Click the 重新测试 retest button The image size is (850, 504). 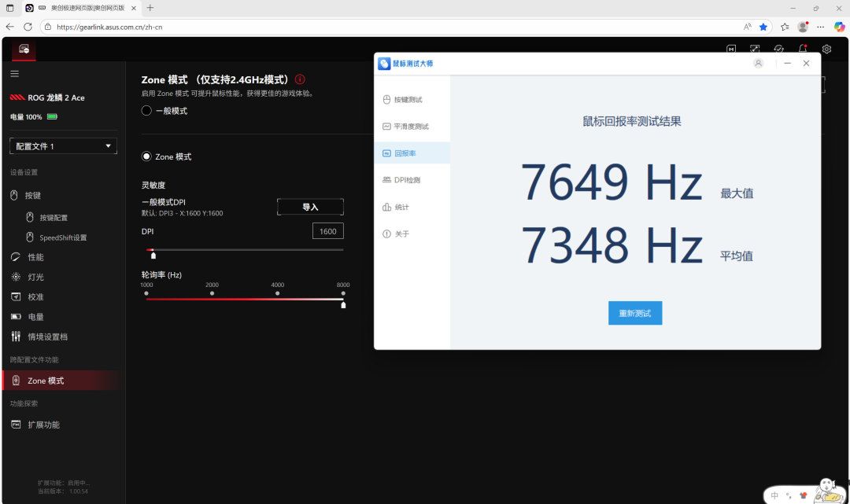tap(635, 313)
